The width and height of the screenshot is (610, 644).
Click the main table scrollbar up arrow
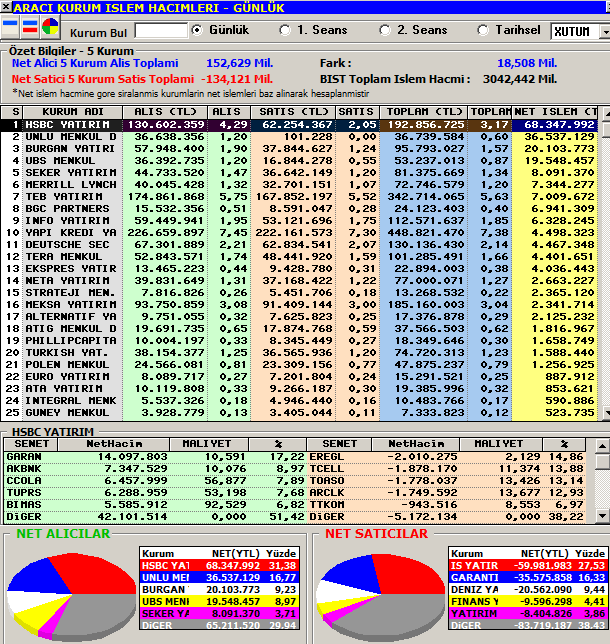click(x=606, y=114)
